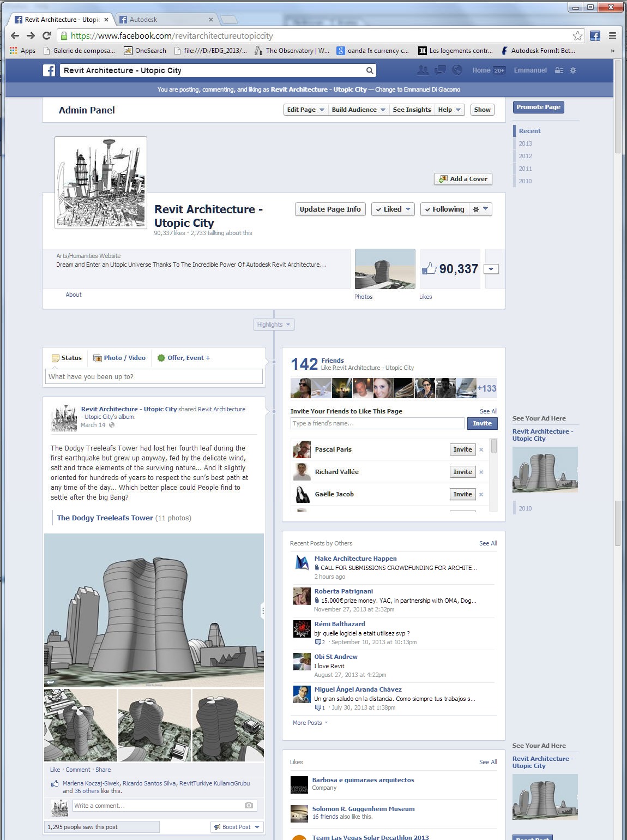The width and height of the screenshot is (627, 840).
Task: Switch to the Autodesk browser tab
Action: pyautogui.click(x=164, y=20)
